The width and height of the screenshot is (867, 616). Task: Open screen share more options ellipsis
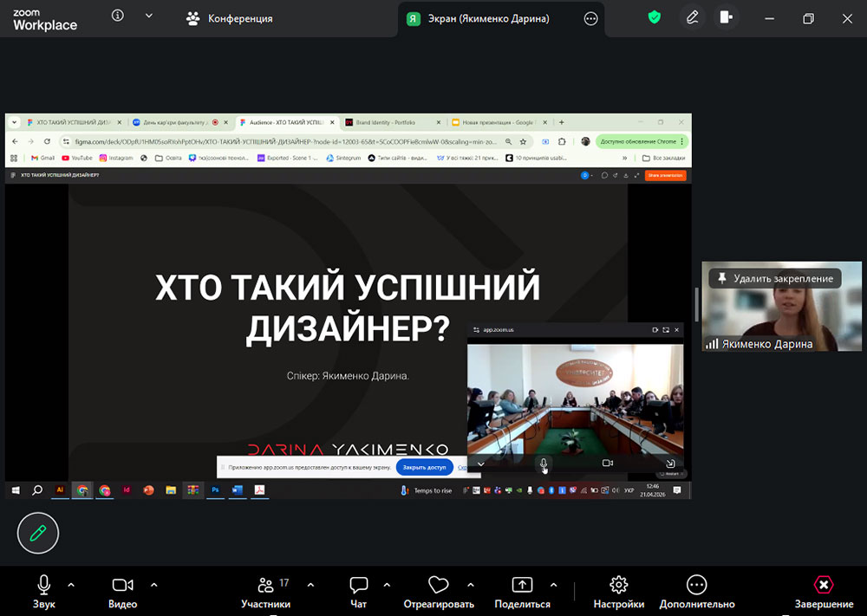[x=591, y=18]
